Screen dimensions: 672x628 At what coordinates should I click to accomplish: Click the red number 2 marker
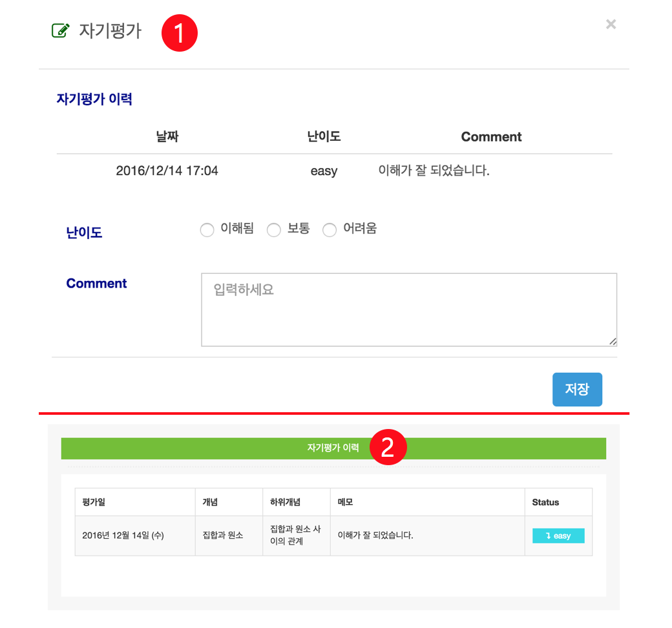coord(388,447)
